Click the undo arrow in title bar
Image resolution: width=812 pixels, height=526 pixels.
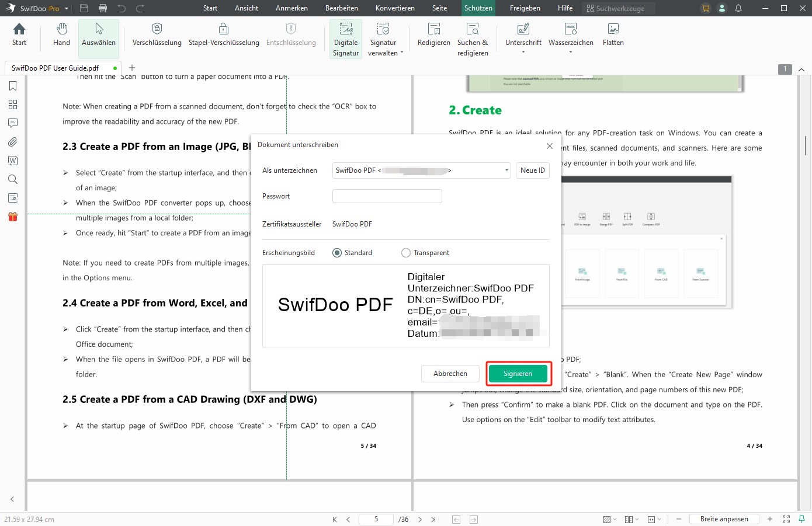122,8
